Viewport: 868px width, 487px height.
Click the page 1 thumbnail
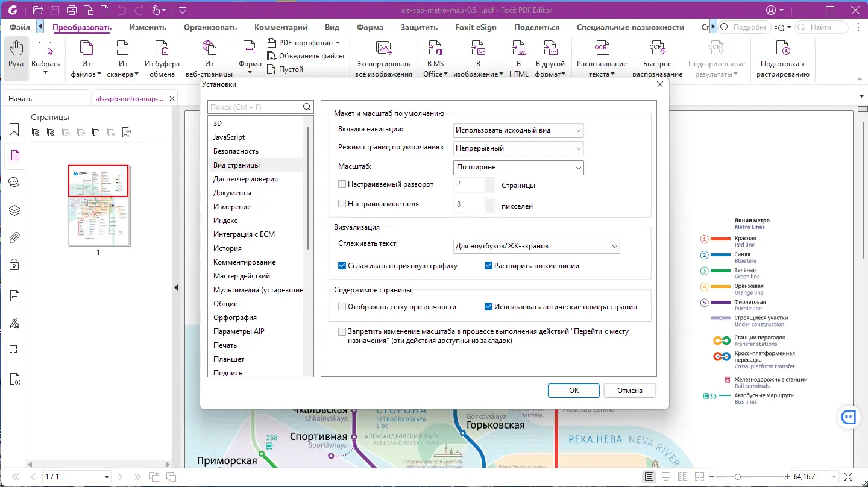[99, 205]
